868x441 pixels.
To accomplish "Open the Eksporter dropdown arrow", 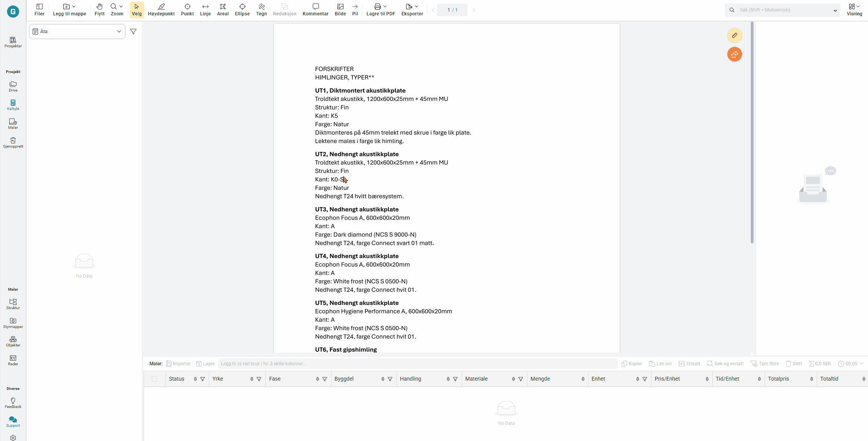I will (417, 7).
